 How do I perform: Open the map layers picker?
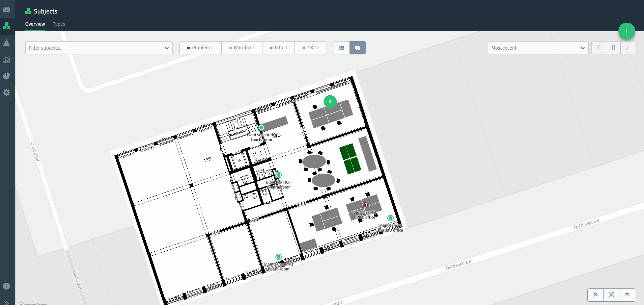coord(627,295)
